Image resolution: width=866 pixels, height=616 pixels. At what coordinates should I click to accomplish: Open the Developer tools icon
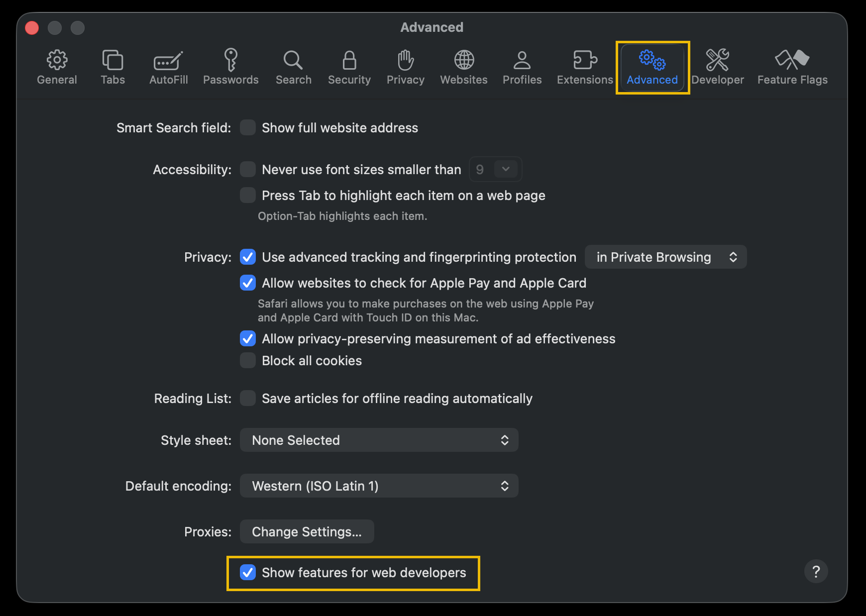tap(717, 60)
